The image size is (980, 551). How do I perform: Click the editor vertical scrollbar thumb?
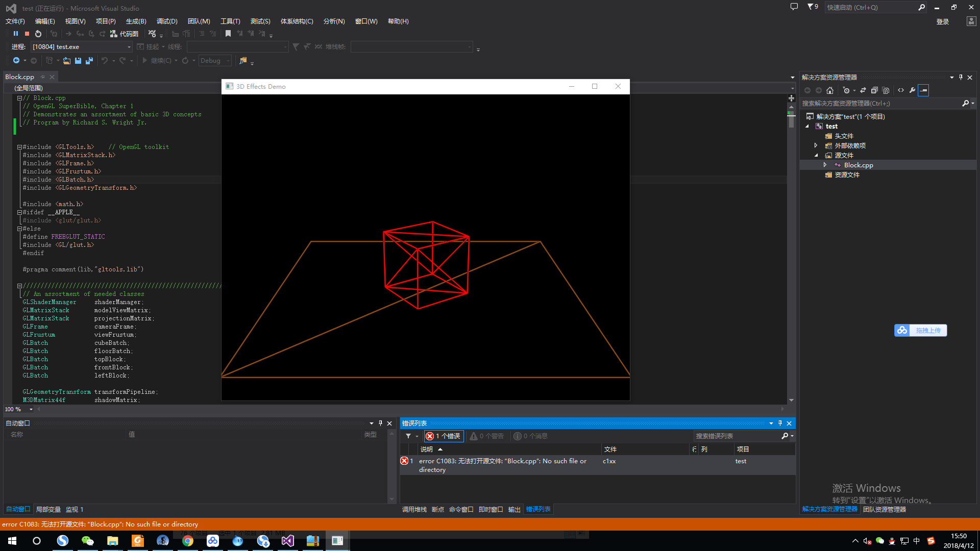[x=791, y=121]
